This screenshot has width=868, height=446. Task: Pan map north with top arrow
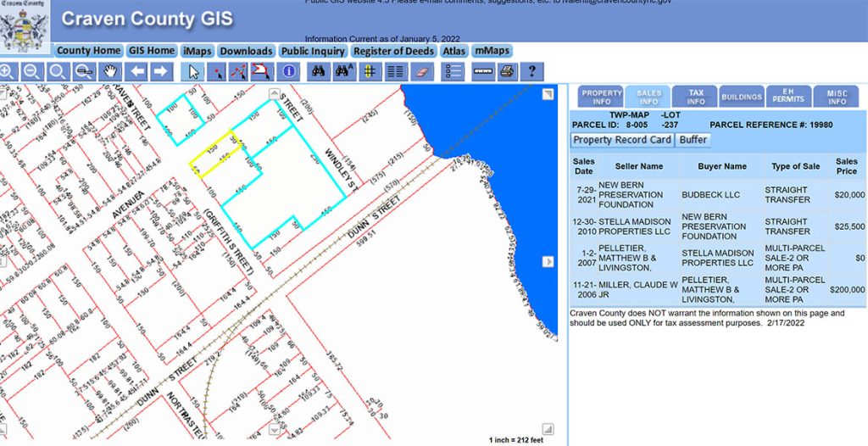point(274,93)
